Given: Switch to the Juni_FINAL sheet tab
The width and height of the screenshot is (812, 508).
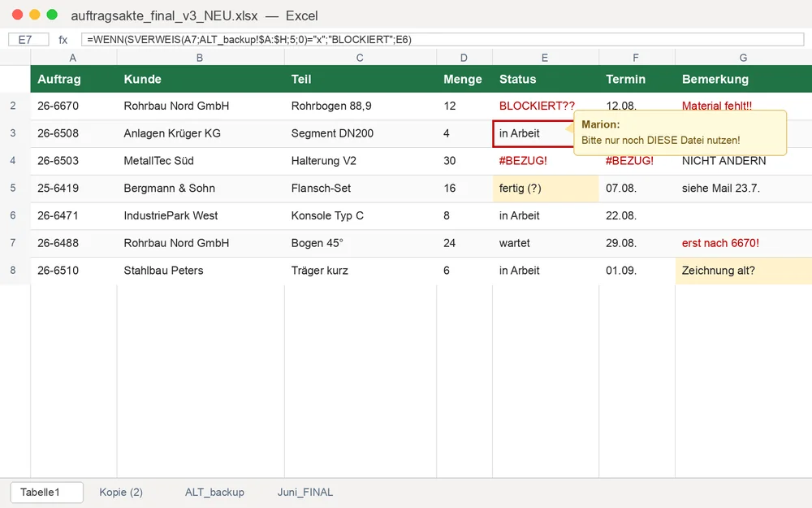Looking at the screenshot, I should coord(305,492).
